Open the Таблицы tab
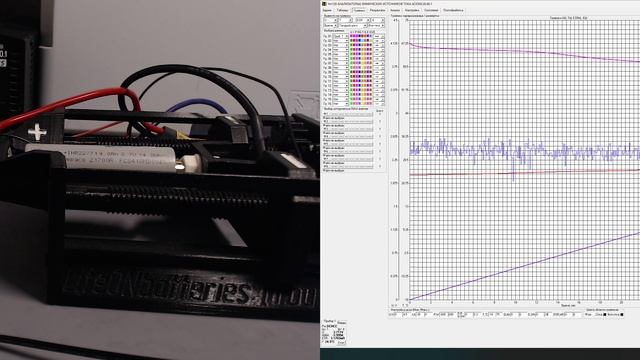The image size is (640, 360). [x=342, y=10]
